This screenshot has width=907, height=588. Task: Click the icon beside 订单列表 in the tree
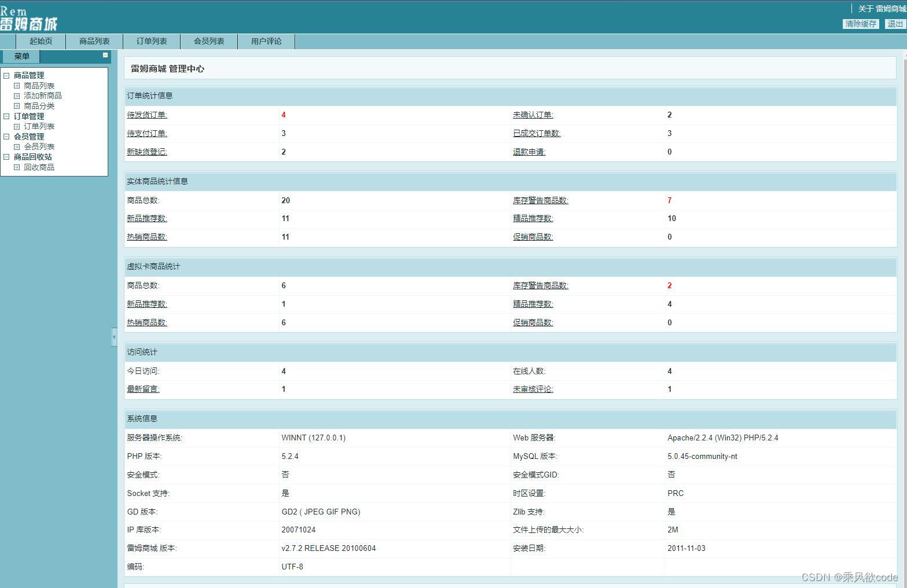pos(17,126)
